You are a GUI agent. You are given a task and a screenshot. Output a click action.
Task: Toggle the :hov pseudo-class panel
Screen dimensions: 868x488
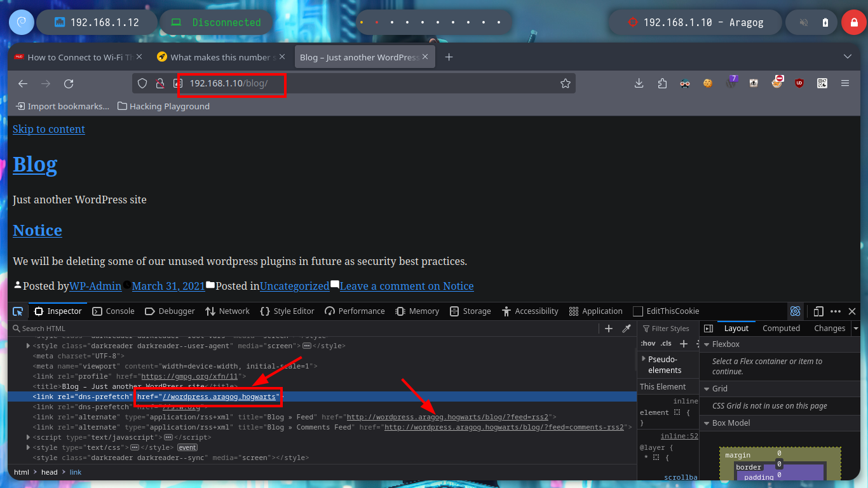[648, 344]
